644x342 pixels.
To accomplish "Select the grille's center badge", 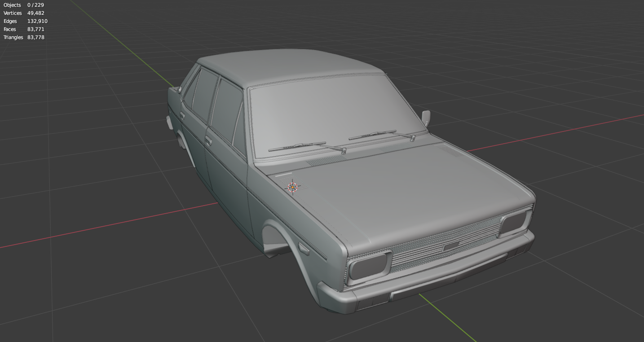I will point(451,246).
